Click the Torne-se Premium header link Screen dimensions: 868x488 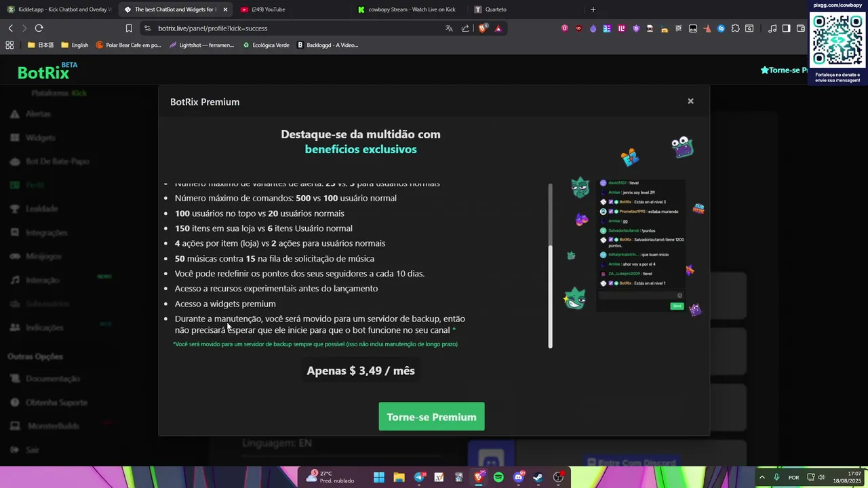(784, 70)
